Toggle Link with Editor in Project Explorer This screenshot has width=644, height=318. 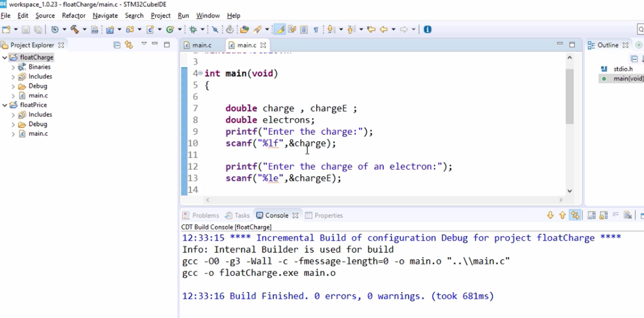tap(129, 45)
